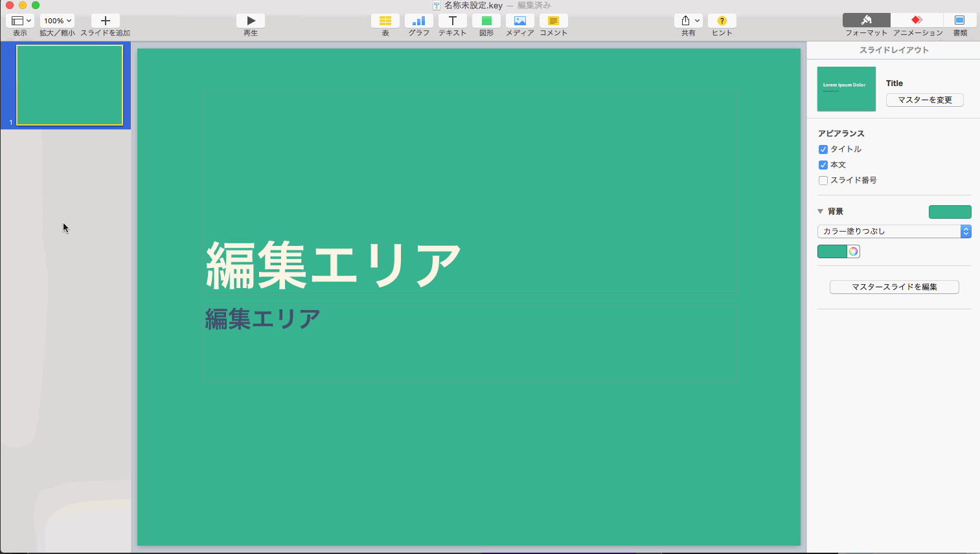The image size is (980, 554).
Task: Select slide 1 thumbnail in the navigator
Action: click(69, 85)
